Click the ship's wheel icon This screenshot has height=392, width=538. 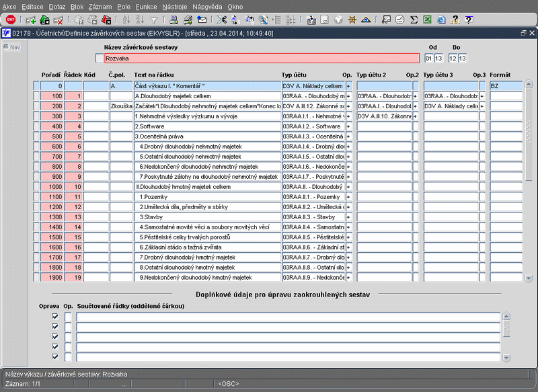[352, 20]
